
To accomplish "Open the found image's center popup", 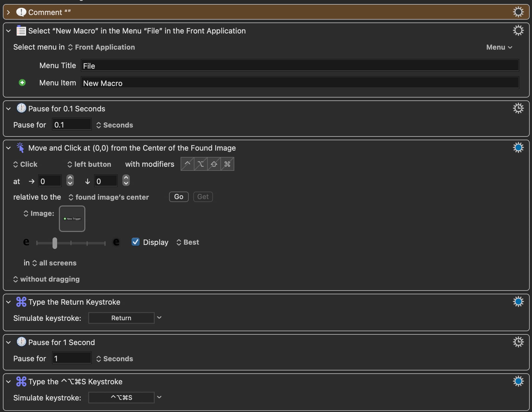I will 109,197.
